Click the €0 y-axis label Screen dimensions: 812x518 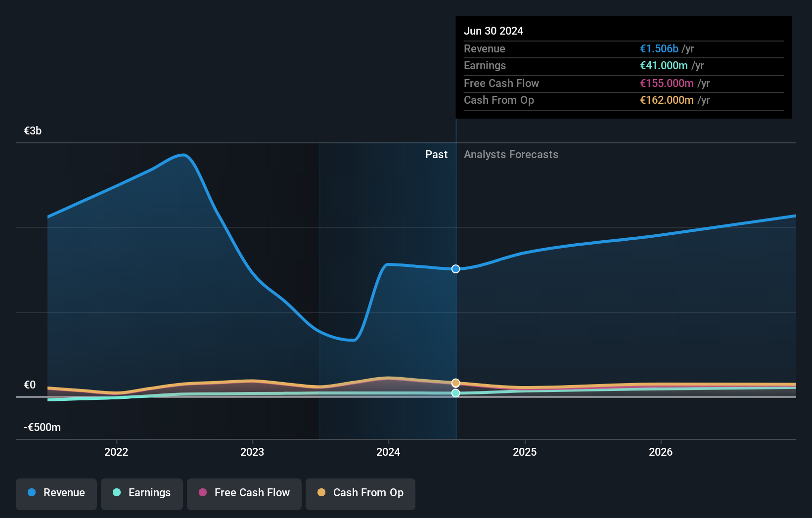[30, 385]
